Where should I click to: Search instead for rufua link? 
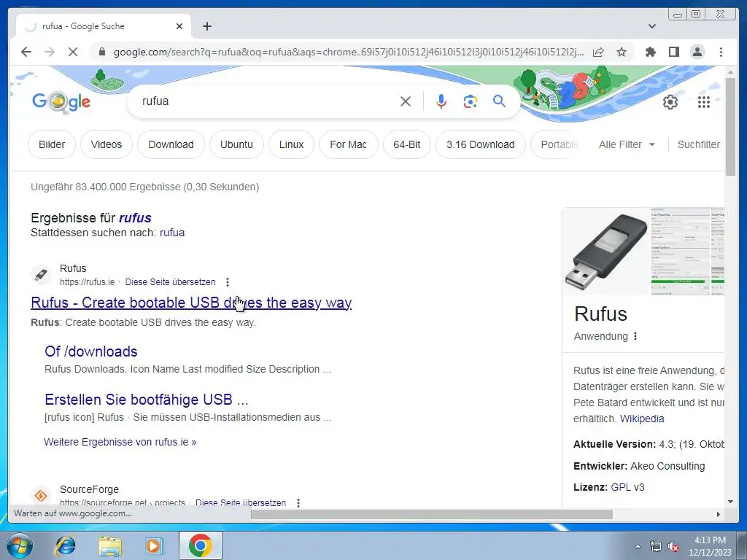click(172, 233)
